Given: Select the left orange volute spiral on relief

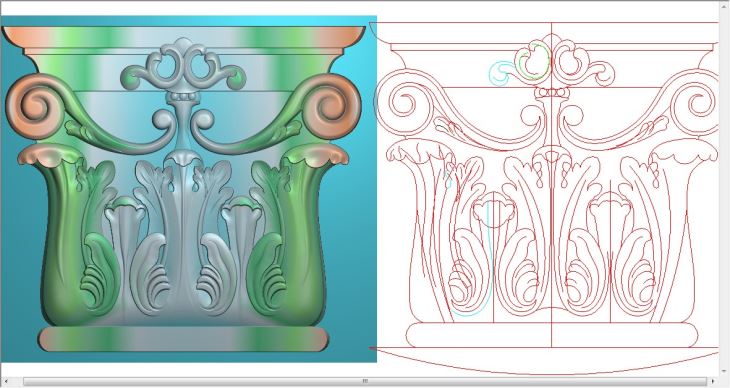Looking at the screenshot, I should [x=29, y=106].
